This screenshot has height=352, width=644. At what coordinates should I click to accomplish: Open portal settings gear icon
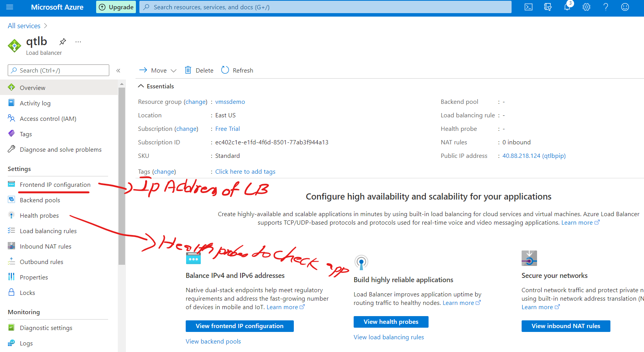pos(586,7)
